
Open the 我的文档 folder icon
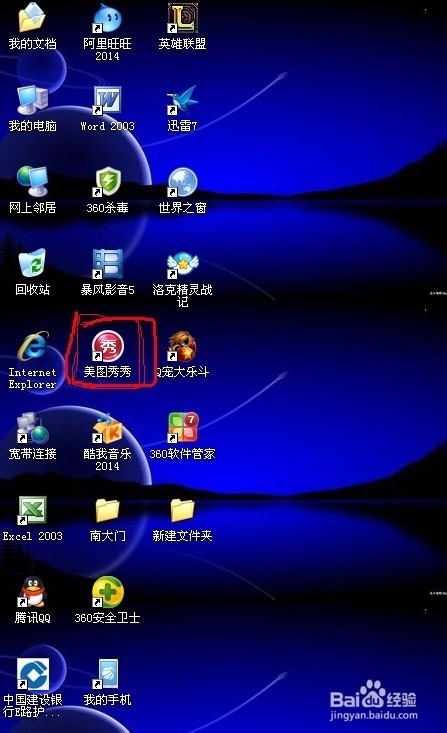[32, 19]
